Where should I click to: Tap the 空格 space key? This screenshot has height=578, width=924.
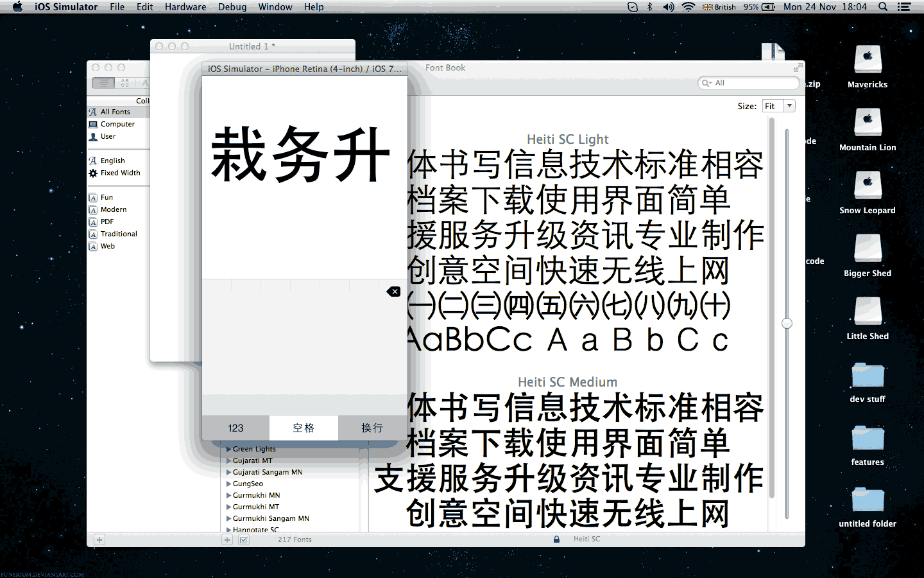(x=304, y=428)
